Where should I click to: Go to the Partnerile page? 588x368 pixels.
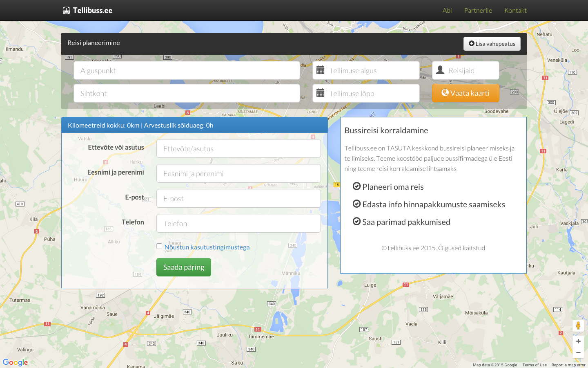478,11
